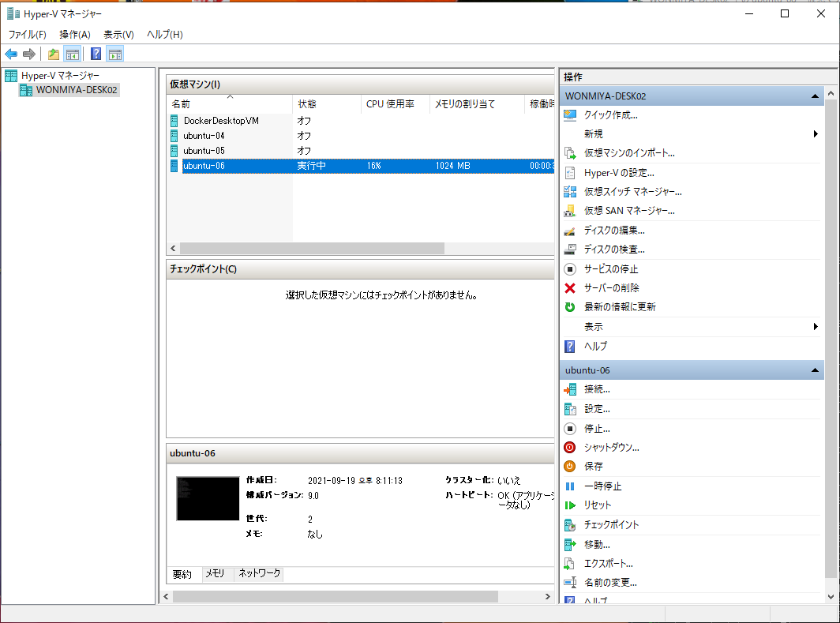840x623 pixels.
Task: Expand the 新規 submenu arrow
Action: point(816,134)
